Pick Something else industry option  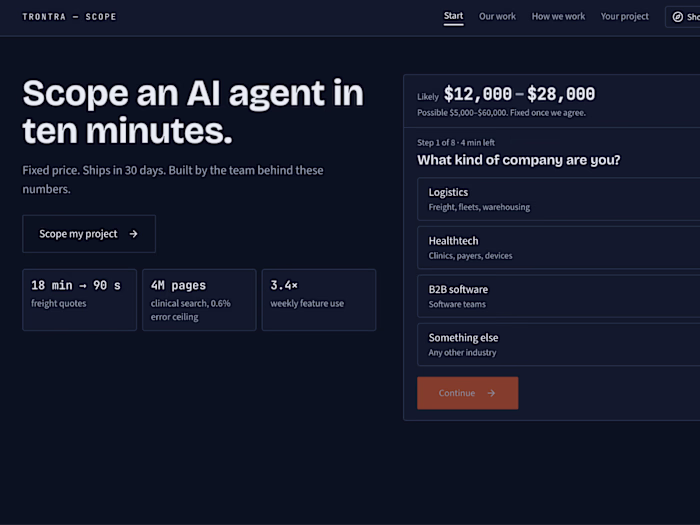[x=558, y=345]
